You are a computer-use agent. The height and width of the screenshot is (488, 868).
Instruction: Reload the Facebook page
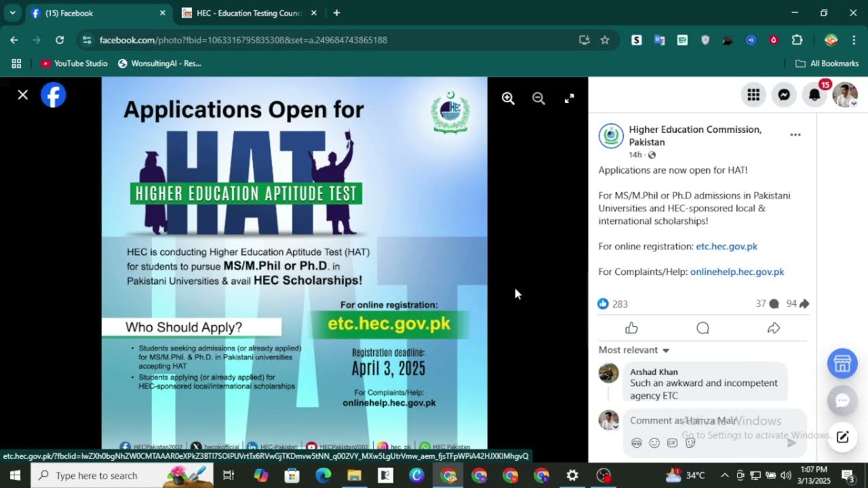[60, 40]
